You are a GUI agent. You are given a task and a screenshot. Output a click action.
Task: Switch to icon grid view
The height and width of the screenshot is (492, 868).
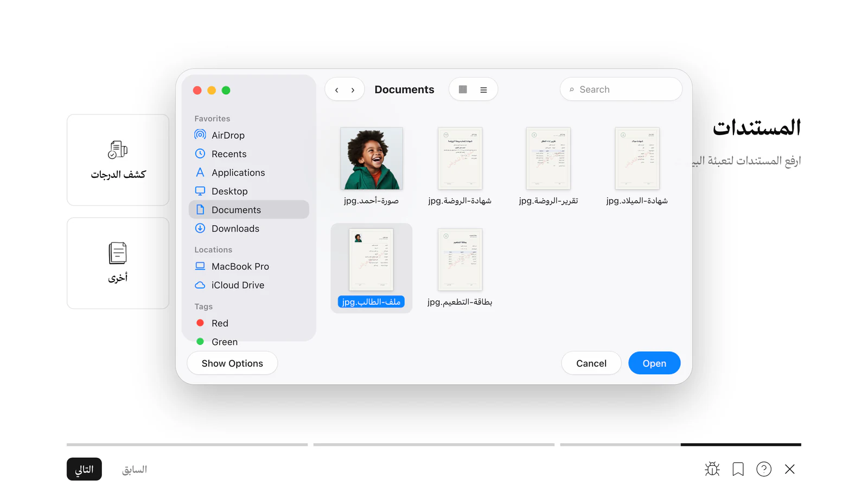click(x=463, y=90)
